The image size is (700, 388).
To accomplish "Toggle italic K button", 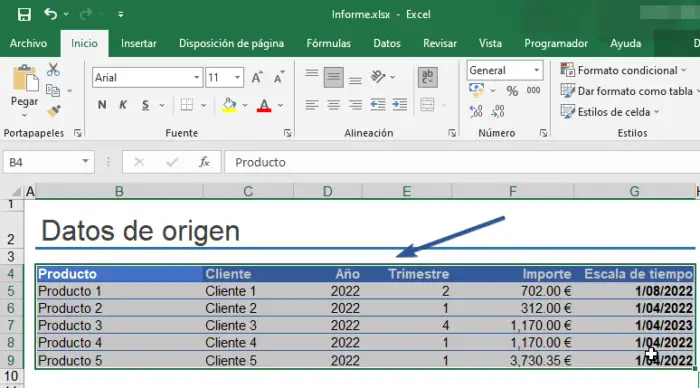I will point(123,105).
